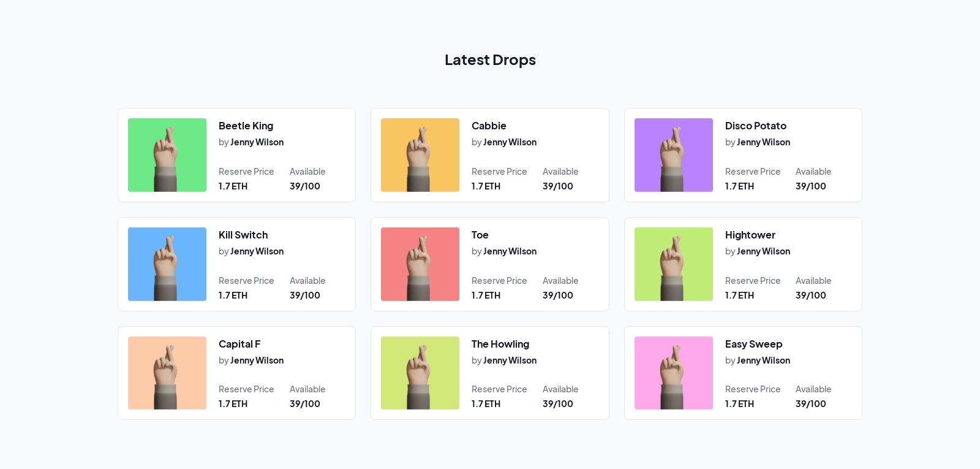The width and height of the screenshot is (980, 469).
Task: Click 39/100 availability on Capital F
Action: tap(305, 404)
